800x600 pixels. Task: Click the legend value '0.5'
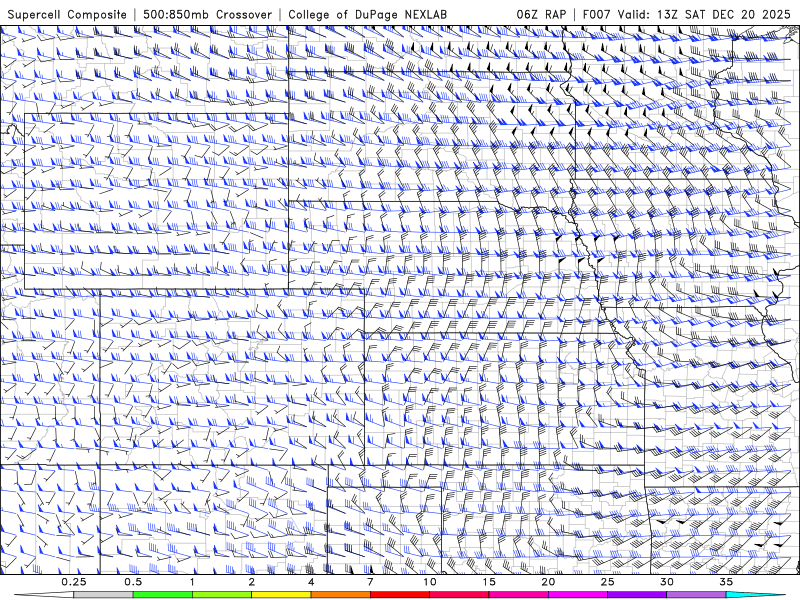[x=133, y=582]
